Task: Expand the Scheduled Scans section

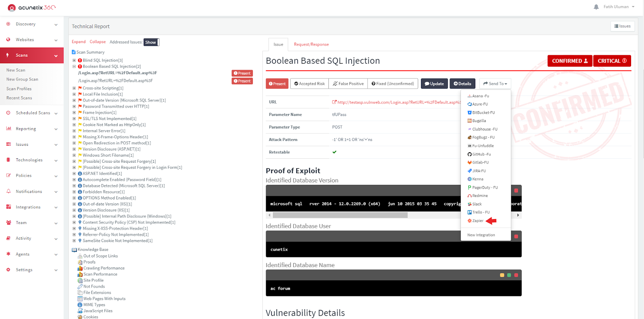Action: point(32,113)
